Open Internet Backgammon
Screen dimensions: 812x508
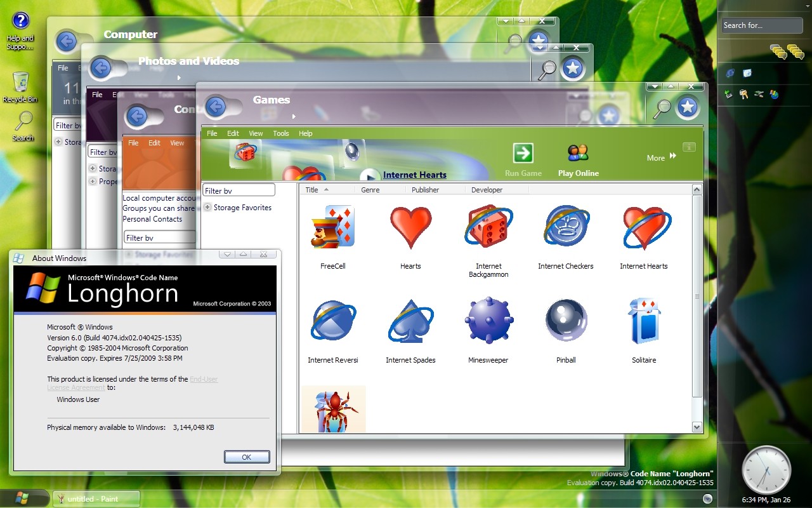488,227
